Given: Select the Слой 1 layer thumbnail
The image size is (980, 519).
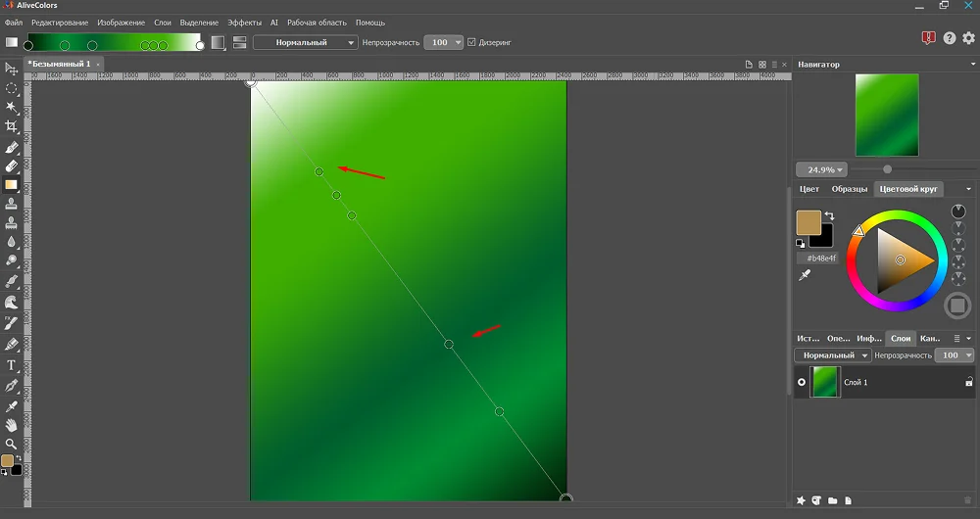Looking at the screenshot, I should [825, 382].
